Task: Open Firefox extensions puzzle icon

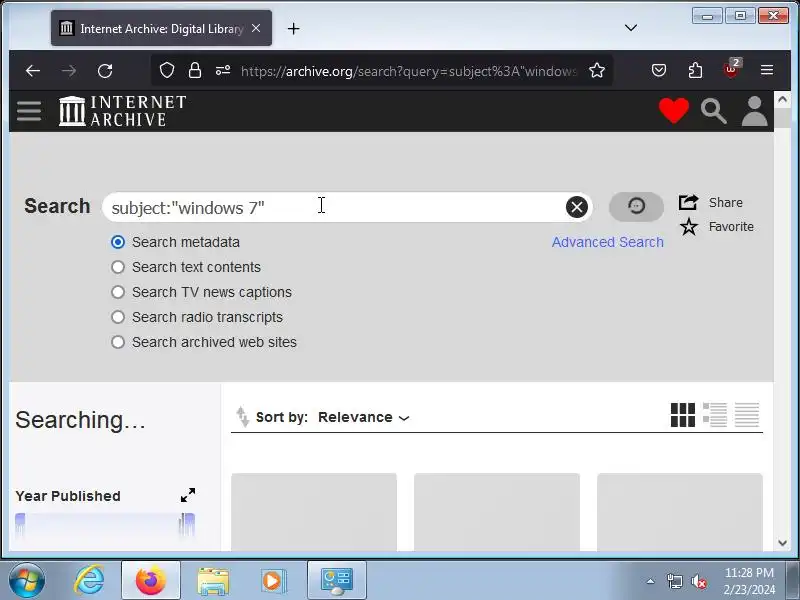Action: (x=695, y=70)
